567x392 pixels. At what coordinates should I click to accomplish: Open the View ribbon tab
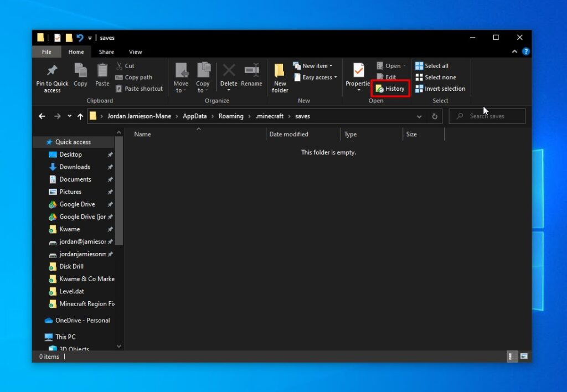[136, 52]
